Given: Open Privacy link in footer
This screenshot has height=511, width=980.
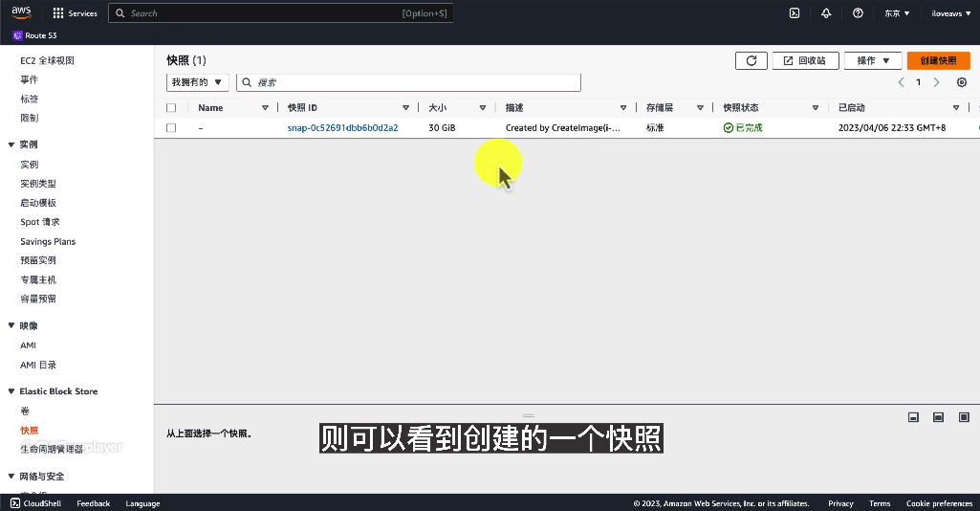Looking at the screenshot, I should click(x=840, y=503).
